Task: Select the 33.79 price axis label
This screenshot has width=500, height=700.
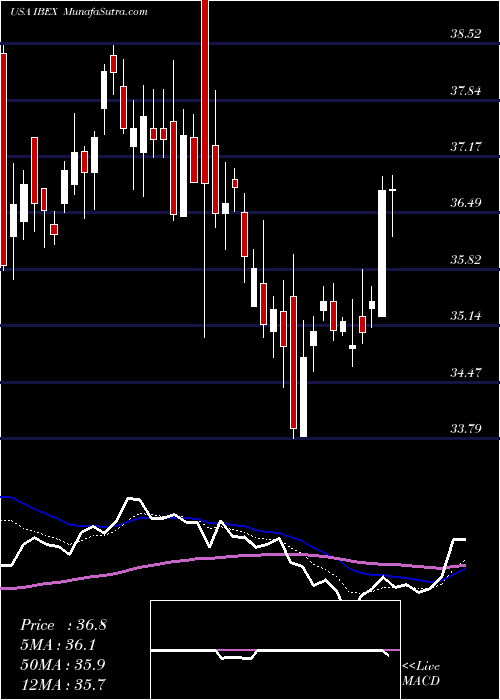Action: 466,429
